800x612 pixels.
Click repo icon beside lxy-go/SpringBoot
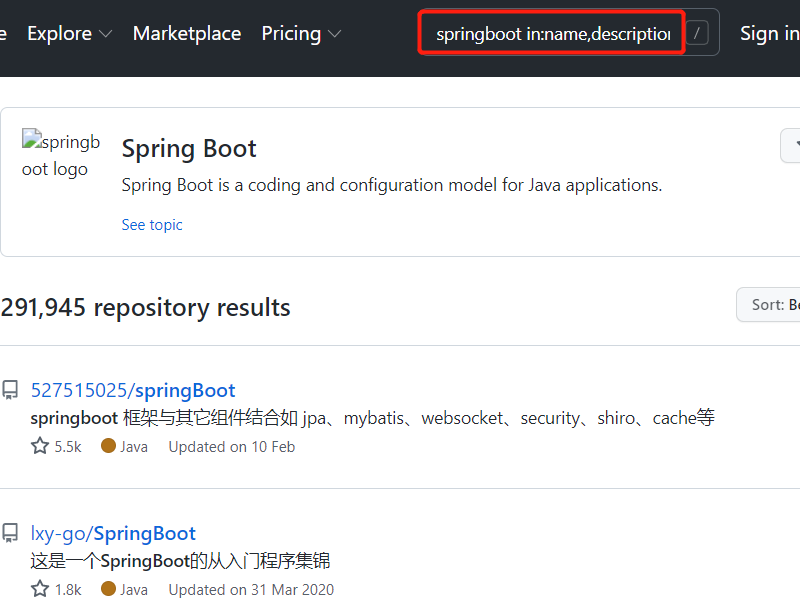10,533
